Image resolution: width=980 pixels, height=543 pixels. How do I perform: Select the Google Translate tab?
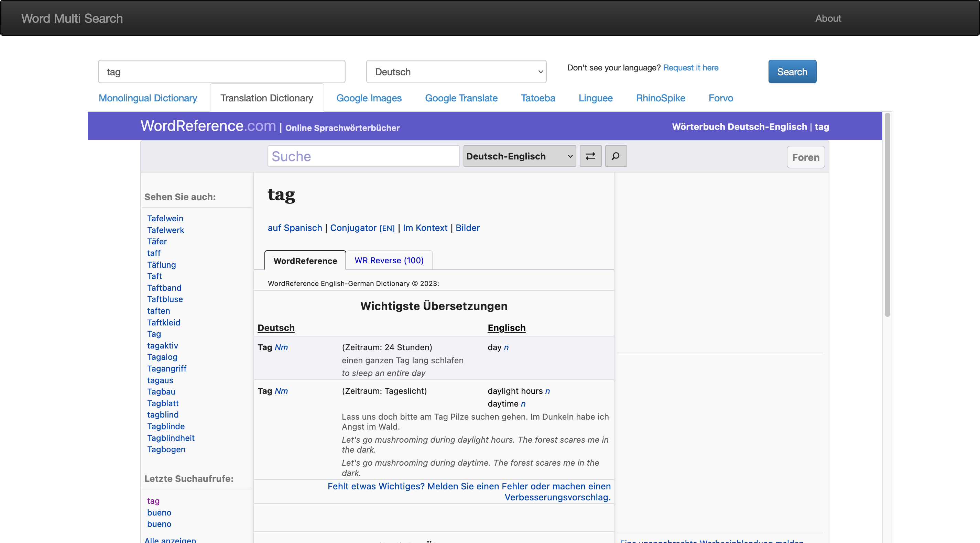461,98
